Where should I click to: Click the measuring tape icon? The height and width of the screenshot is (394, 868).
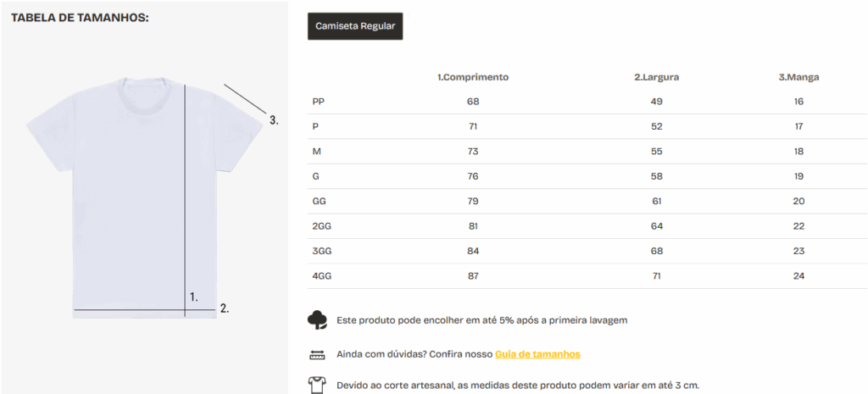click(x=317, y=354)
